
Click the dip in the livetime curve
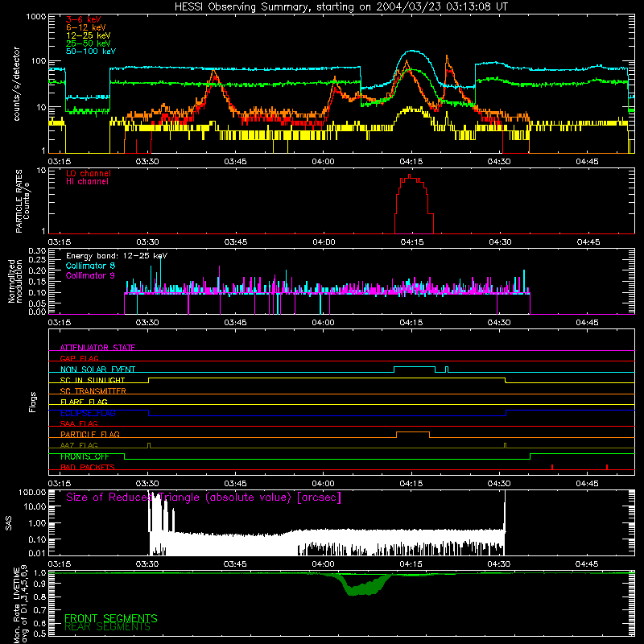point(364,587)
